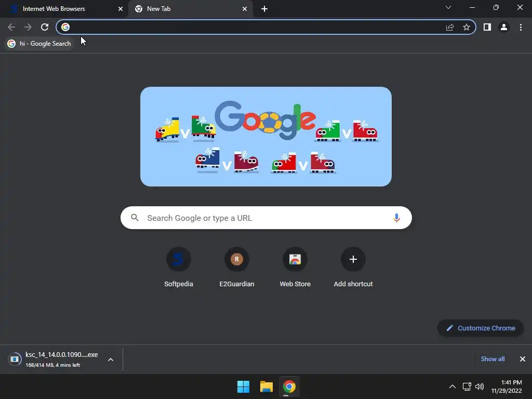Screen dimensions: 532x399
Task: Reload the current page
Action: 45,27
